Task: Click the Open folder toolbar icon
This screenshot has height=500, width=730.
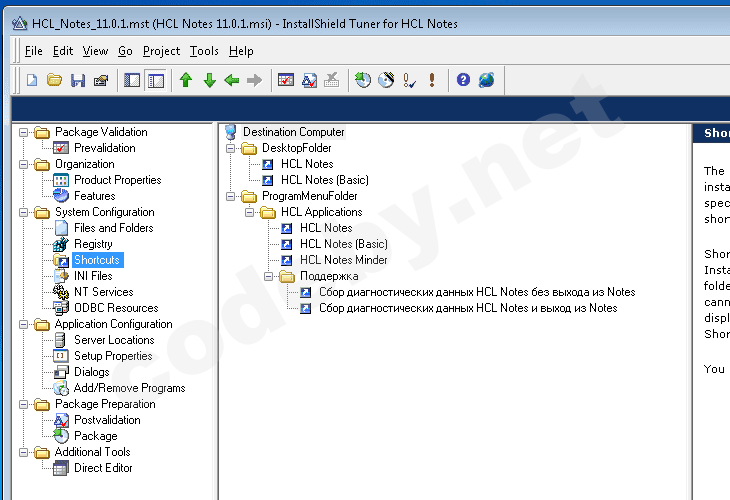Action: (54, 80)
